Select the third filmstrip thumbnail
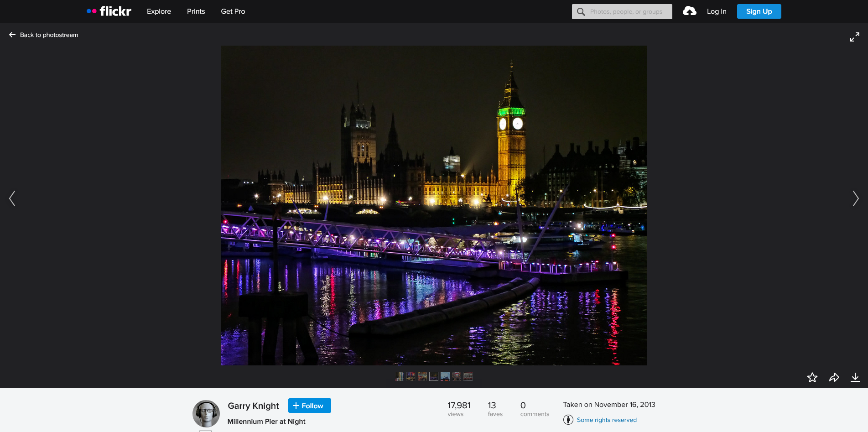The image size is (868, 432). pyautogui.click(x=422, y=376)
